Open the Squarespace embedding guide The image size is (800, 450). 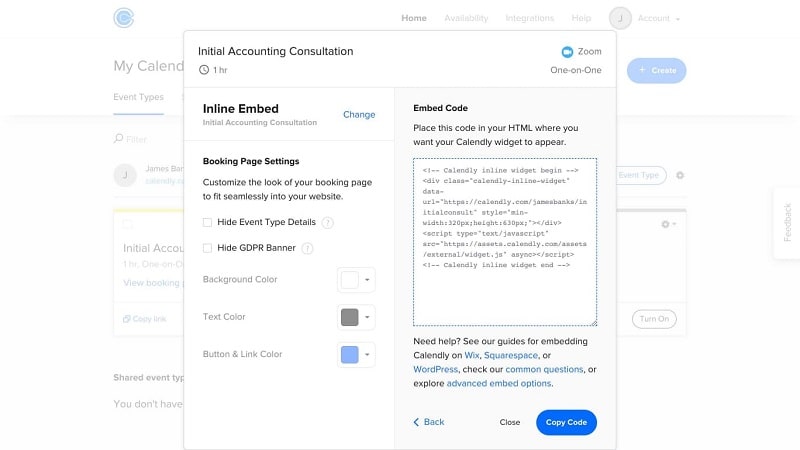point(511,355)
